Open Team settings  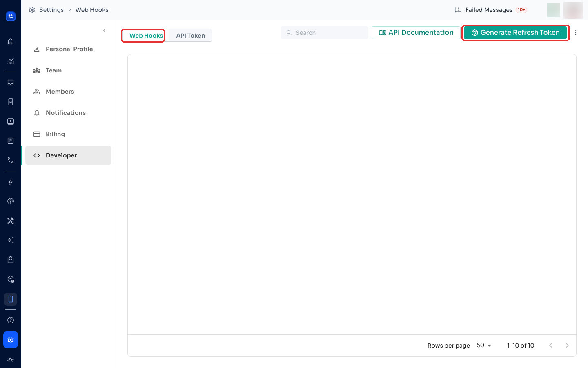68,70
